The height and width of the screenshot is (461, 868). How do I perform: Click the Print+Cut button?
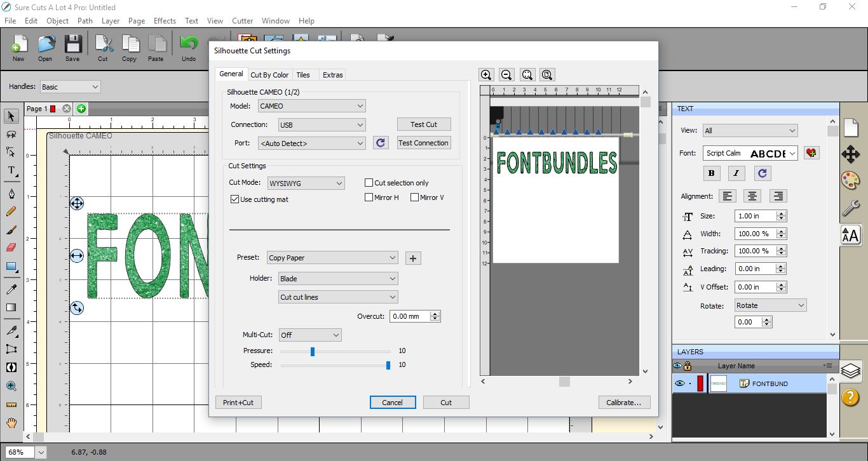pos(238,403)
